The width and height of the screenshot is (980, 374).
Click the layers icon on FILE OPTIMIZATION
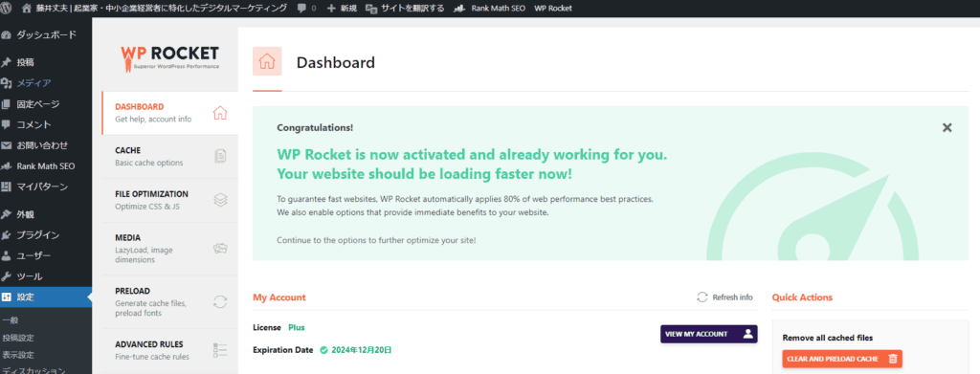220,200
